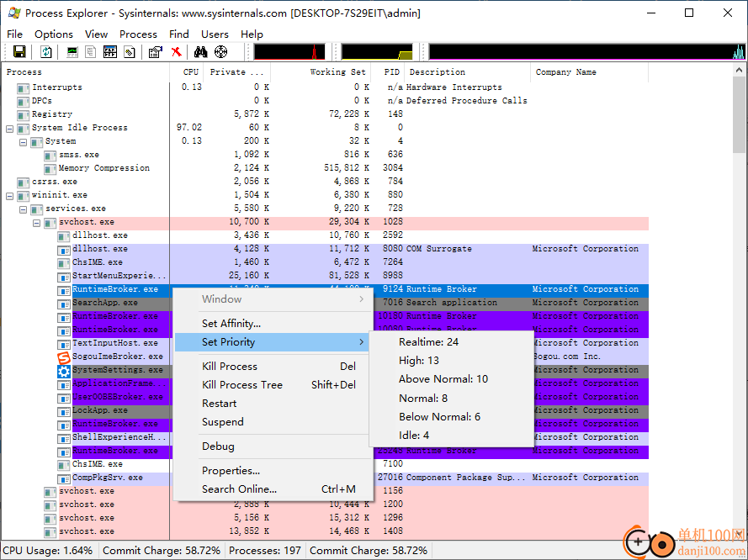This screenshot has width=748, height=560.
Task: Click the Refresh Now toolbar icon
Action: (x=45, y=51)
